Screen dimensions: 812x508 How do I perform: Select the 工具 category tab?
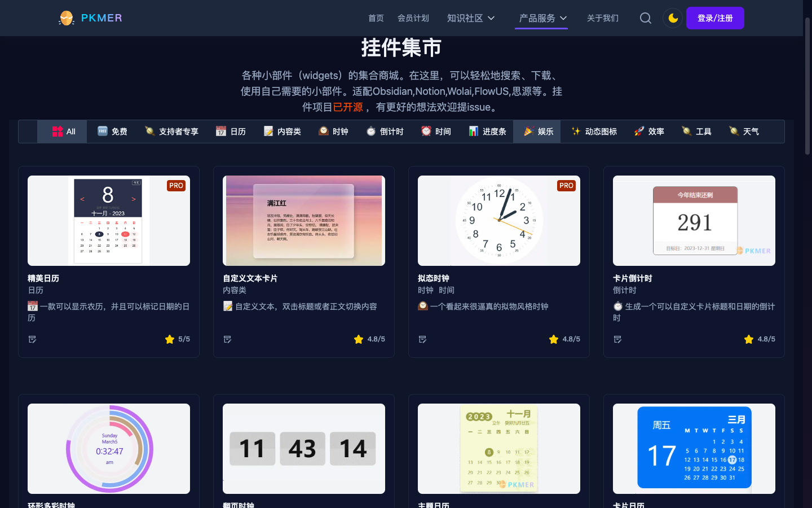(x=696, y=132)
